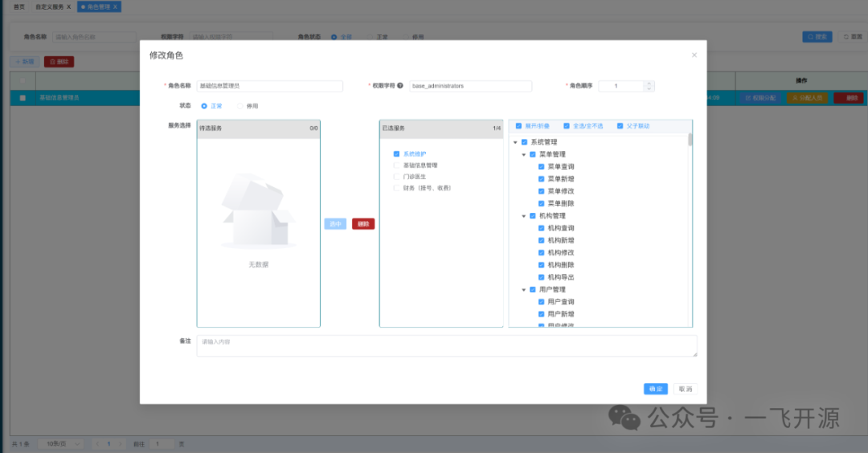Toggle the 全选/全不选 checkbox
The image size is (868, 453).
567,126
